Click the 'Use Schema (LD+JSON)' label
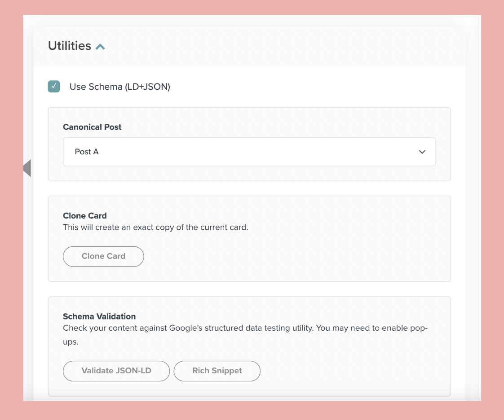Image resolution: width=504 pixels, height=420 pixels. [x=119, y=87]
